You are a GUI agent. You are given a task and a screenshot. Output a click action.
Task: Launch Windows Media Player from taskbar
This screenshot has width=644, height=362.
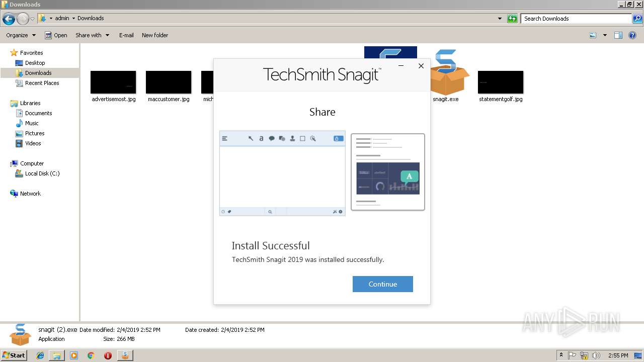(x=74, y=355)
